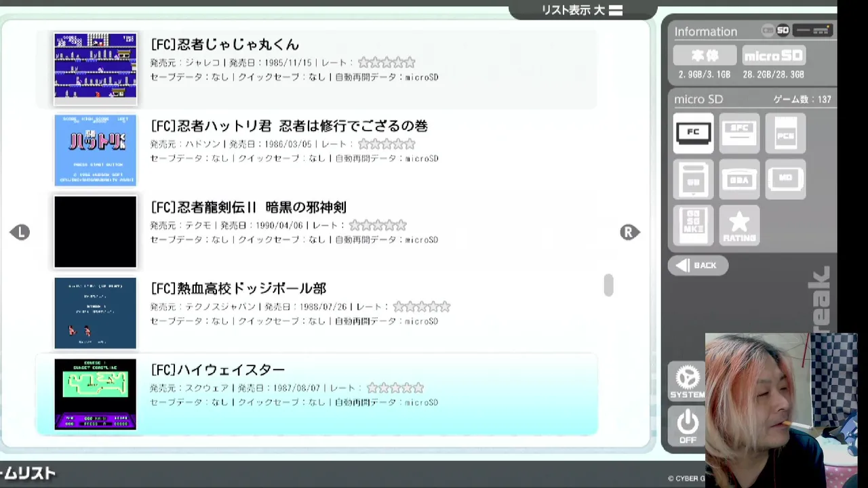Select the MD cartridge filter icon
The height and width of the screenshot is (488, 868).
point(785,180)
